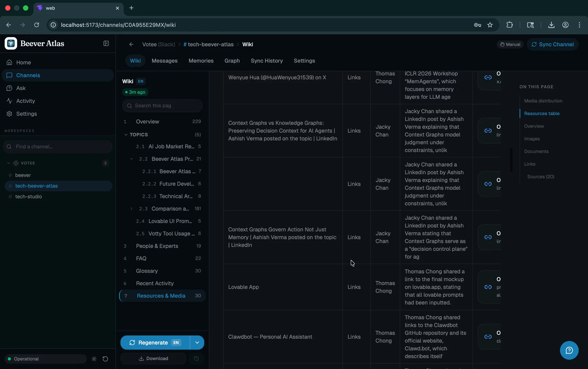The height and width of the screenshot is (369, 588).
Task: Expand the 2.3 Comparison topic chevron
Action: point(131,209)
